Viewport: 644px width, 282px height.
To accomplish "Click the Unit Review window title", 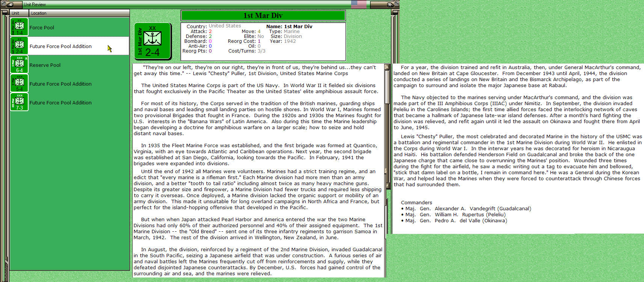I will coord(35,5).
